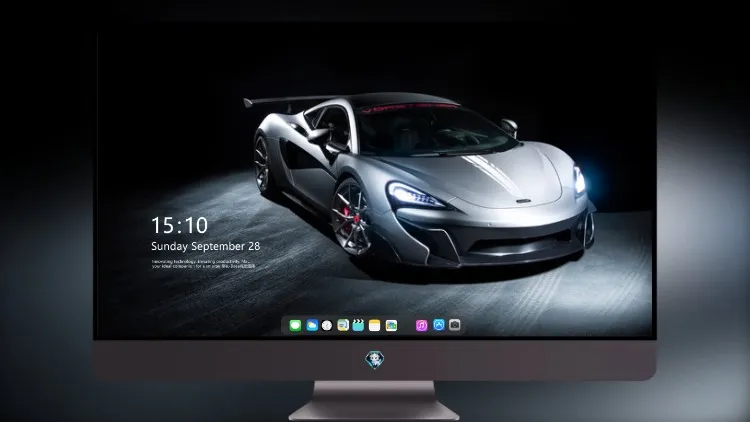
Task: Open the photo gallery app in dock
Action: pyautogui.click(x=391, y=325)
